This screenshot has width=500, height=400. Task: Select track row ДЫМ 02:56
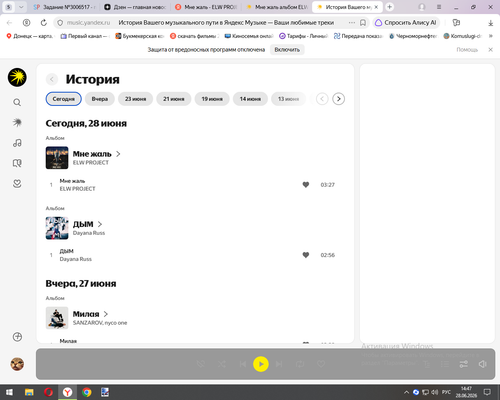coord(195,255)
